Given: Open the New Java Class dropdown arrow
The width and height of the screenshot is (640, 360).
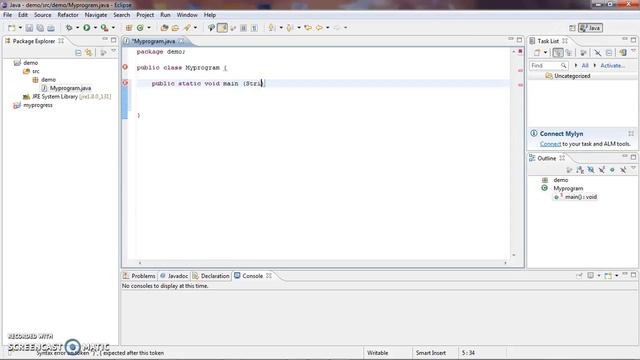Looking at the screenshot, I should click(149, 28).
